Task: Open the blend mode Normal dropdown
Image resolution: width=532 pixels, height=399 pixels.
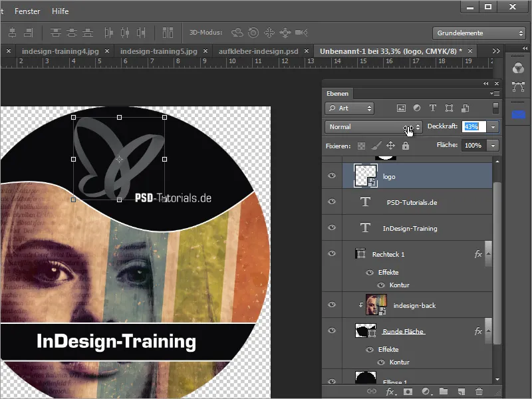Action: 374,127
